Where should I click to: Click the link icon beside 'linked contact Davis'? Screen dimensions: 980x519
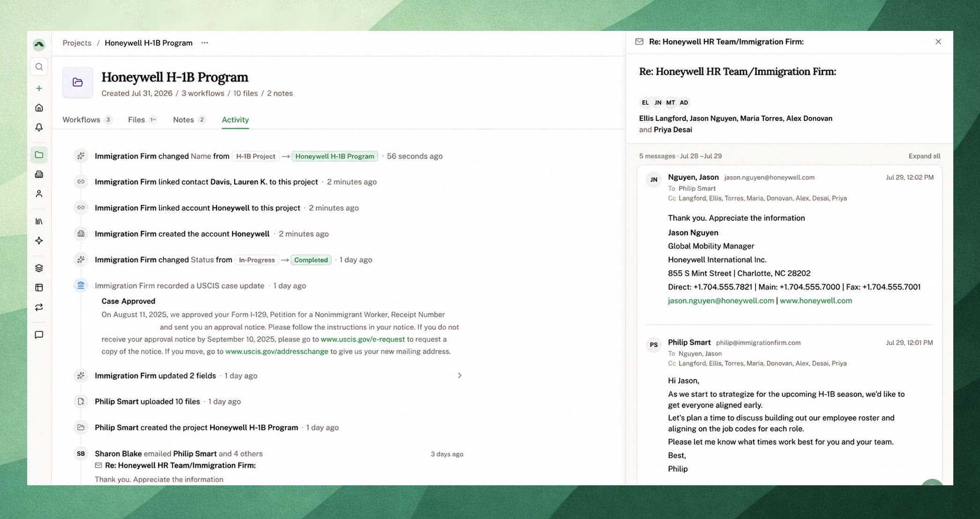(81, 182)
